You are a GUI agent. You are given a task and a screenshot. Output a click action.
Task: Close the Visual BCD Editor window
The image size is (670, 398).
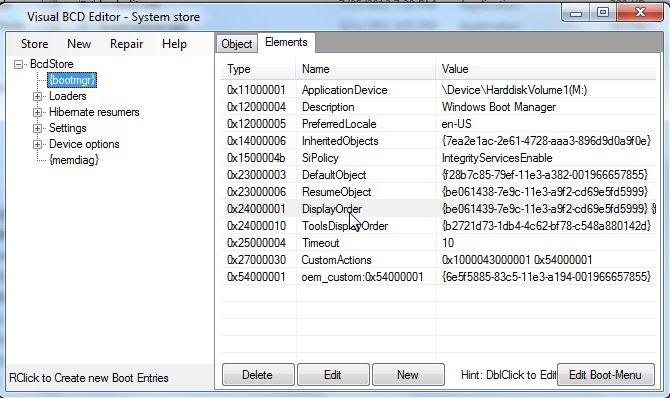pyautogui.click(x=640, y=13)
